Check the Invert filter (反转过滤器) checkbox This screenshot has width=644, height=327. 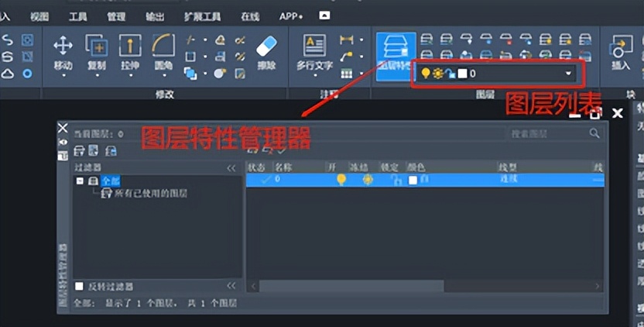coord(79,286)
